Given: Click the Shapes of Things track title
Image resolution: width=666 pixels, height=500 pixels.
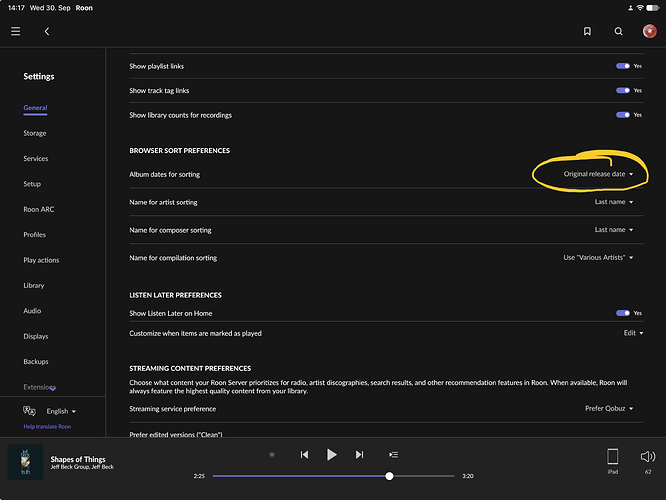Looking at the screenshot, I should point(78,459).
